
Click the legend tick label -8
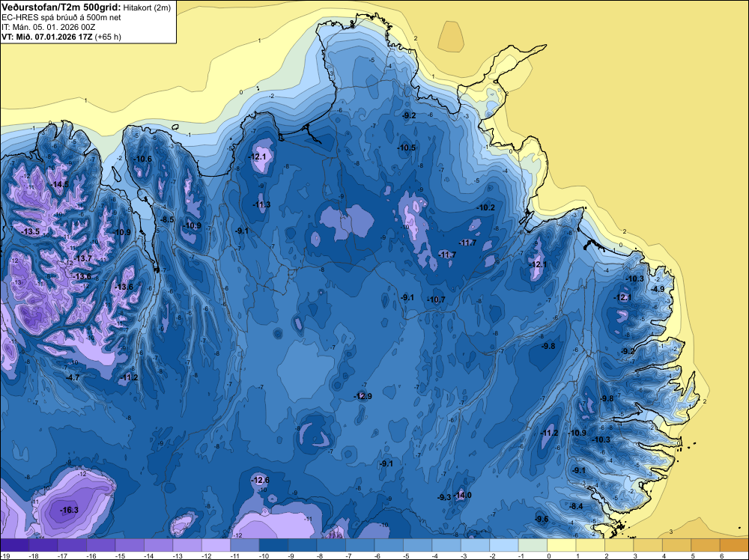321,556
